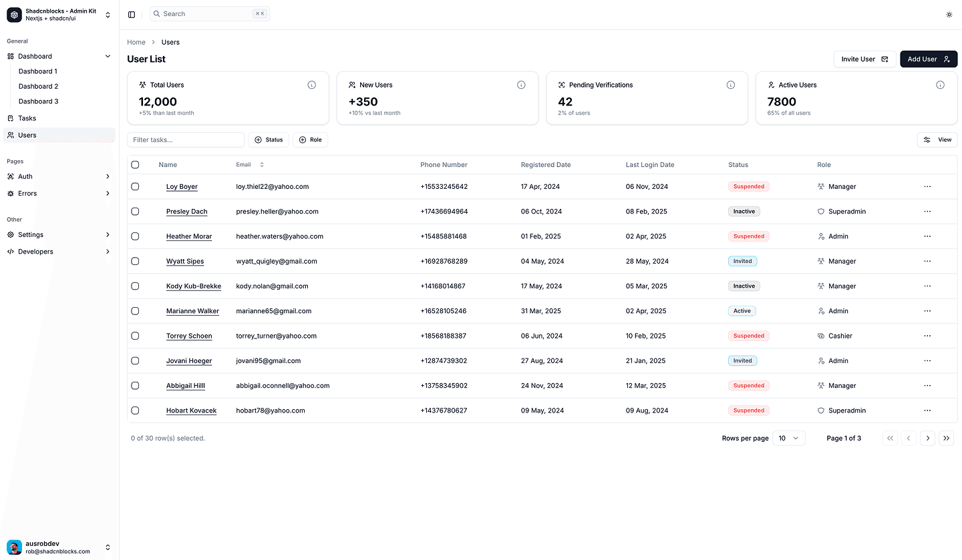Open row actions for Abbigail Hilll
The height and width of the screenshot is (560, 962).
coord(927,386)
